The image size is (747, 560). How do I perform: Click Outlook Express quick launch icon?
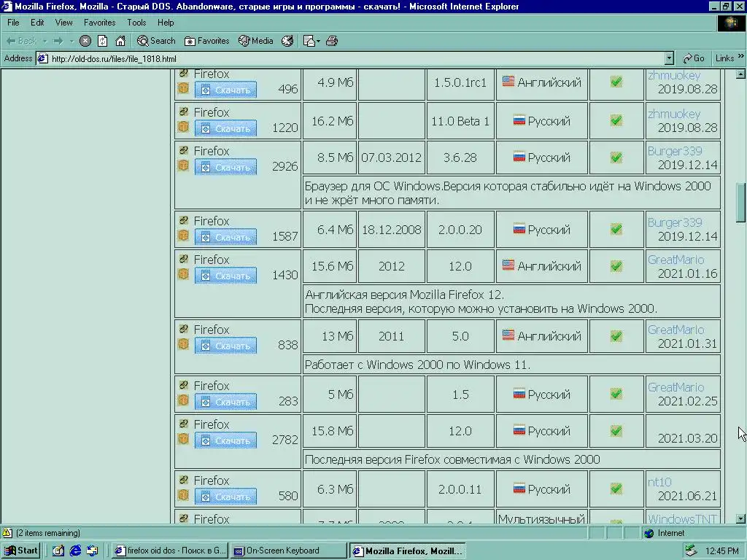click(x=93, y=551)
